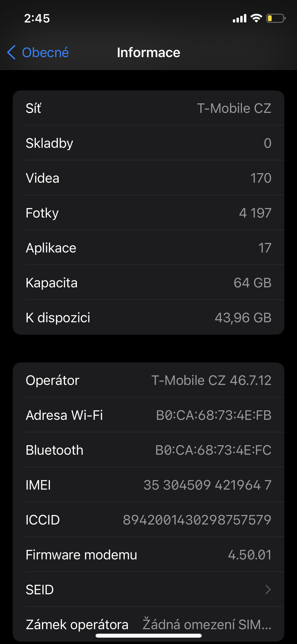Tap the Firmware modemu version 4.50.01
Viewport: 297px width, 644px height.
[249, 555]
